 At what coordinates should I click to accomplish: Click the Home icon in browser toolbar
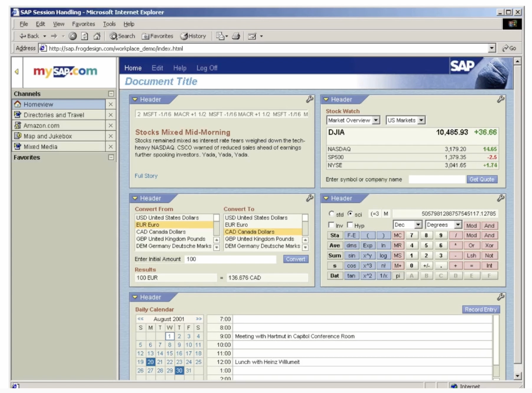[97, 36]
